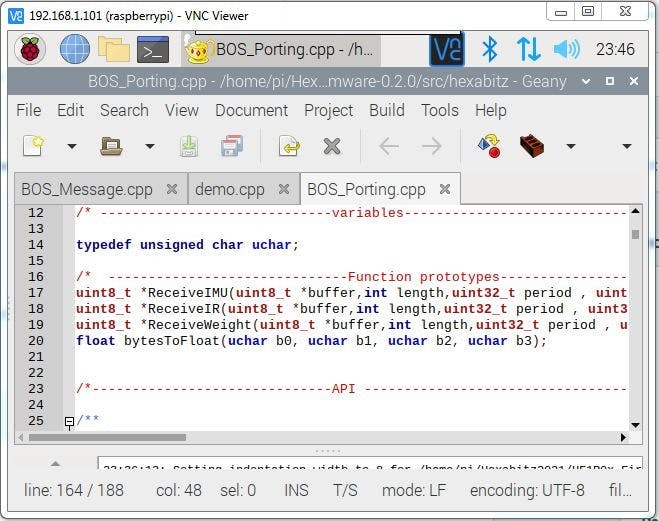Open the Edit menu

70,111
